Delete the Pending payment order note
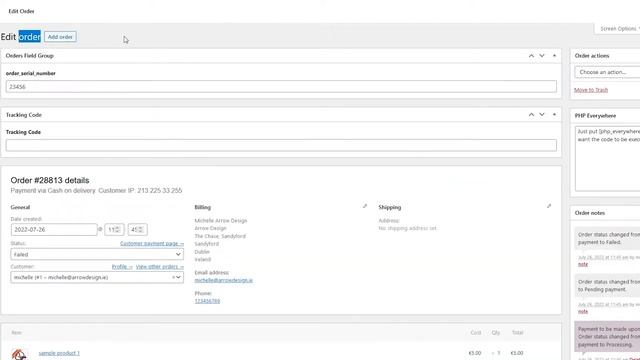This screenshot has width=640, height=360. tap(583, 311)
